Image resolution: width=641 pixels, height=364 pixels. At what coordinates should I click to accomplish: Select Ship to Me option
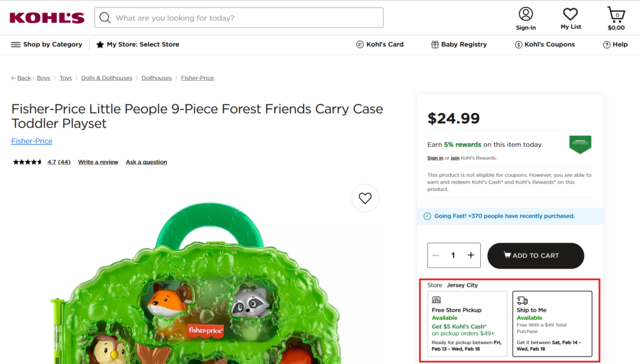(551, 323)
